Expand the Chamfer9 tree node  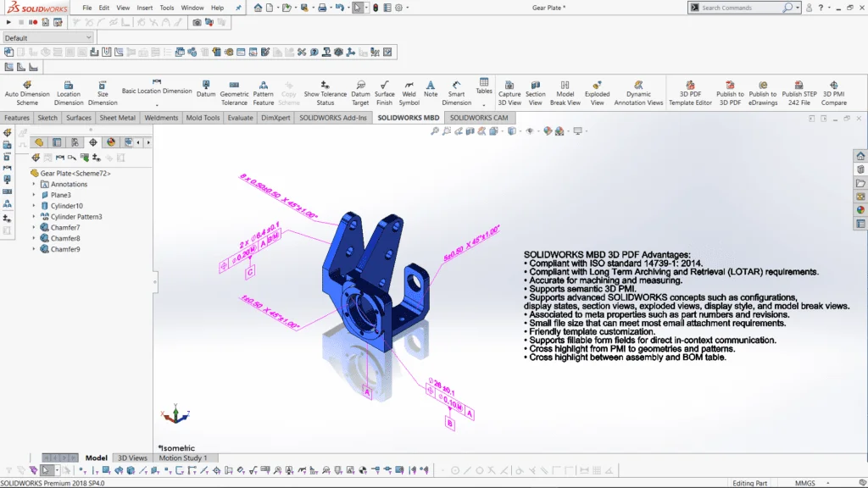click(34, 249)
